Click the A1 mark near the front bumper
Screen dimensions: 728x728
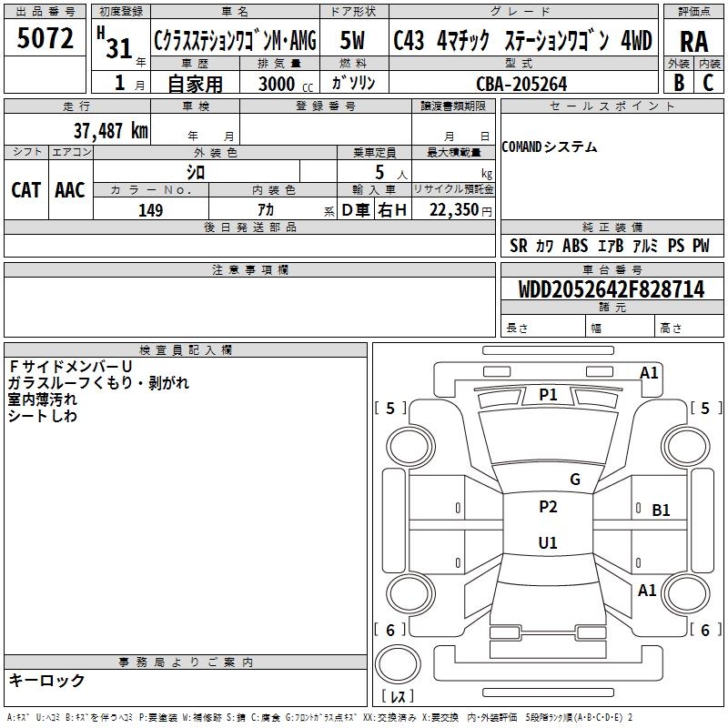[x=649, y=373]
